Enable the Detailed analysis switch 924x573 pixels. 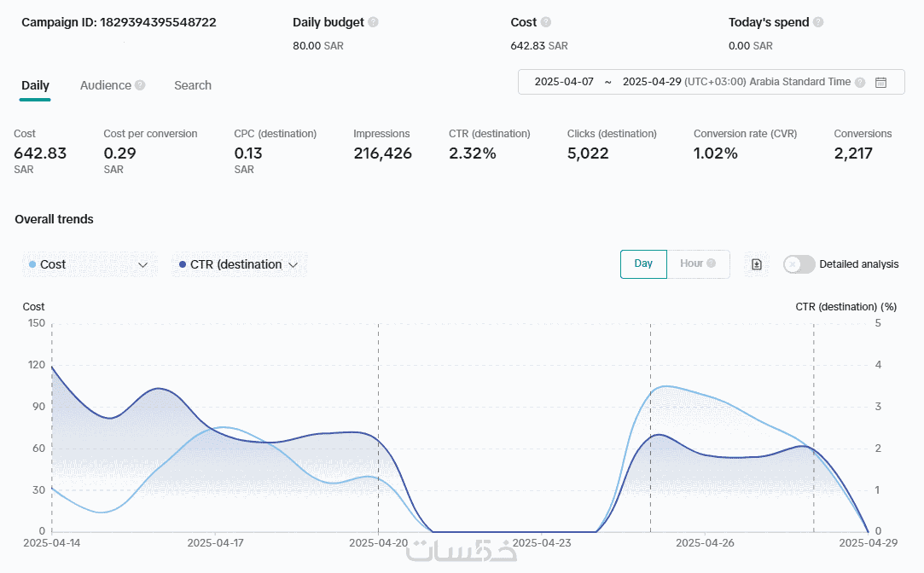799,264
